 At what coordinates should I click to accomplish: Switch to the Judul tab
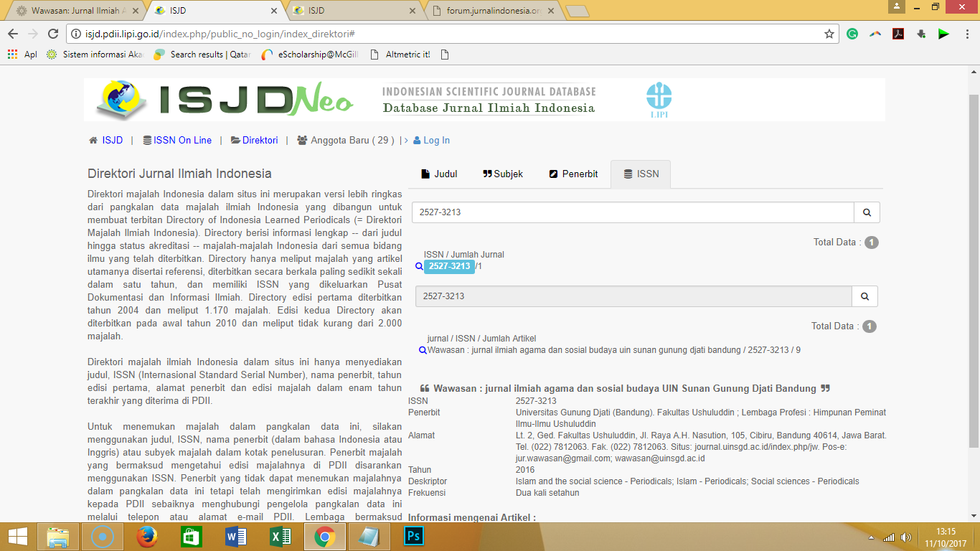pyautogui.click(x=439, y=174)
